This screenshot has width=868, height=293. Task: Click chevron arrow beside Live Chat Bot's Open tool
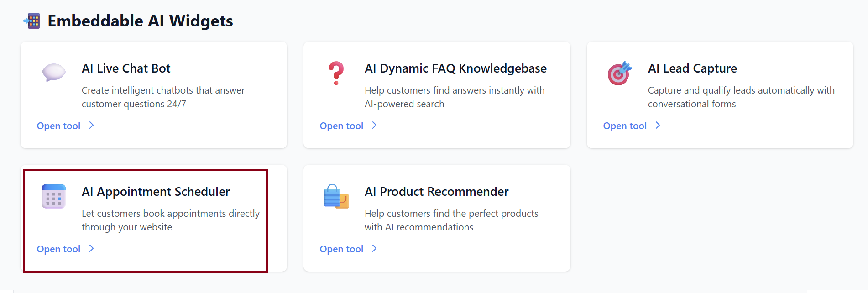tap(92, 126)
